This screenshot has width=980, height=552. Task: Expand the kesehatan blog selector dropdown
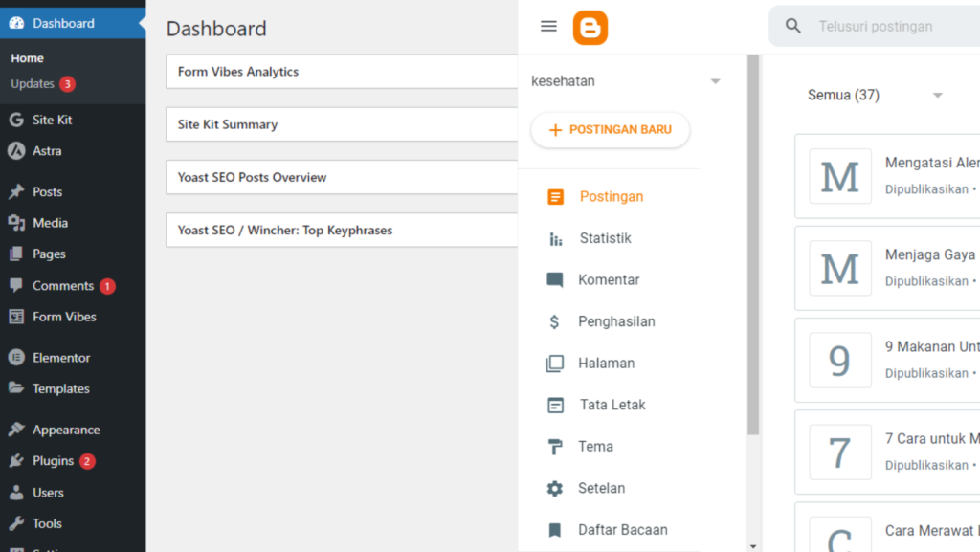[715, 82]
